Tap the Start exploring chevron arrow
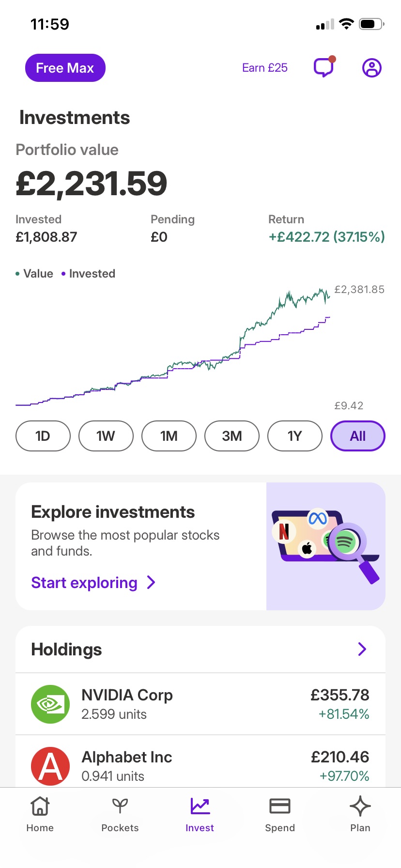401x868 pixels. click(x=151, y=582)
